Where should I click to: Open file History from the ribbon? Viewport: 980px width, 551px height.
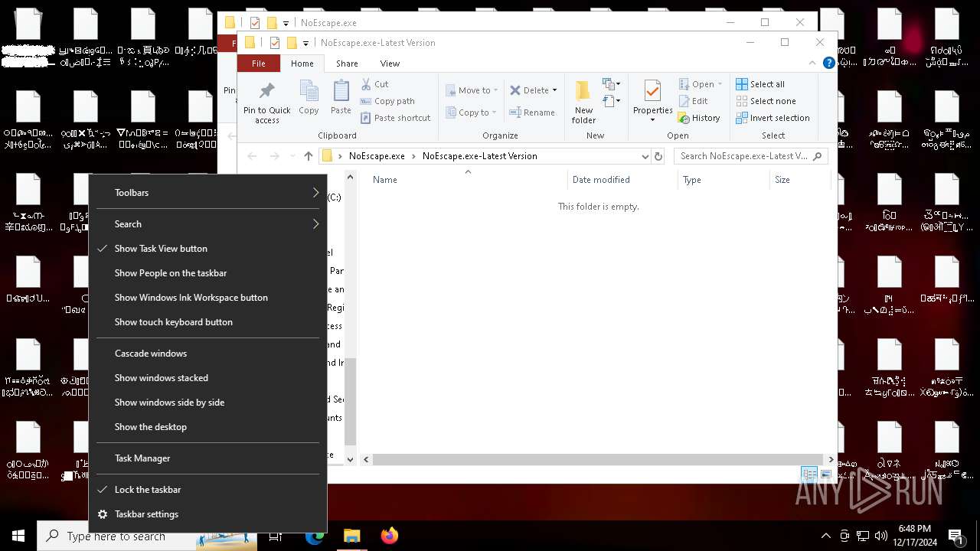click(699, 118)
